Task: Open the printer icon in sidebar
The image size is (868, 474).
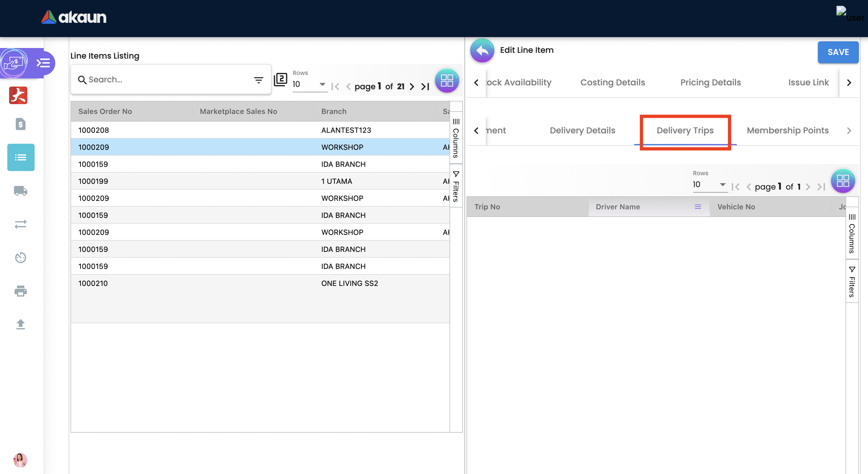Action: (21, 291)
